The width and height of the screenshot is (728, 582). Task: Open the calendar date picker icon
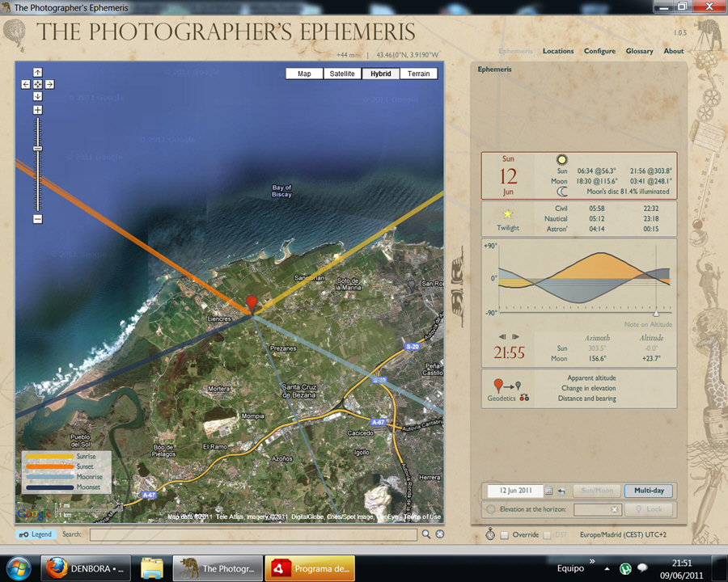click(548, 491)
